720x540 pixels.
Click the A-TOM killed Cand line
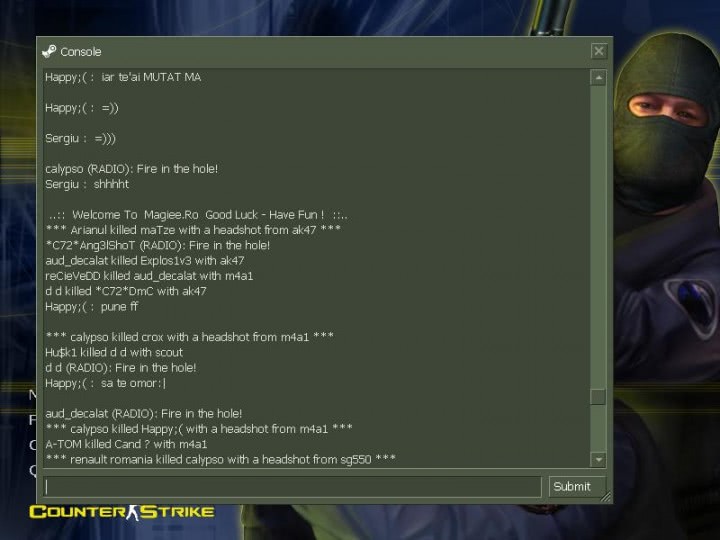[126, 444]
